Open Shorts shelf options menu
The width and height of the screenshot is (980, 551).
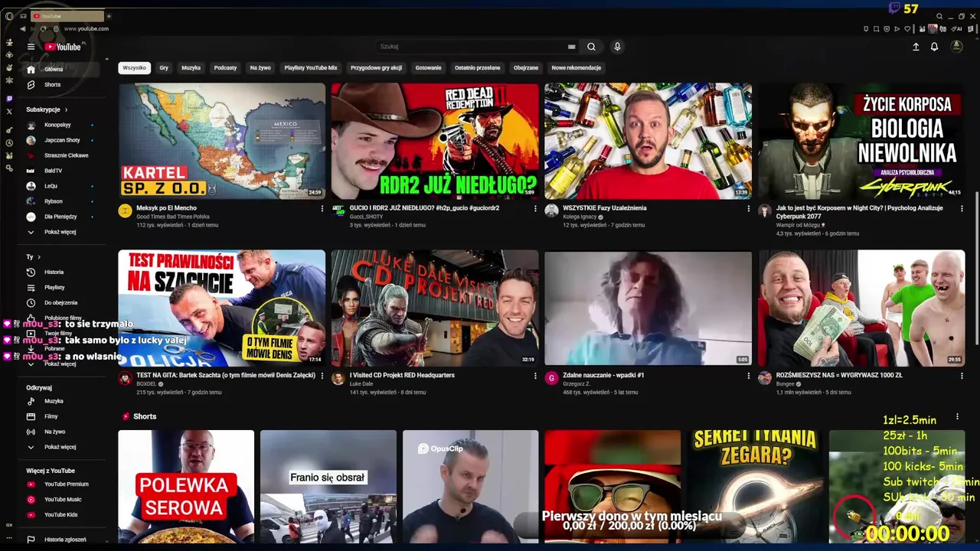[x=957, y=417]
